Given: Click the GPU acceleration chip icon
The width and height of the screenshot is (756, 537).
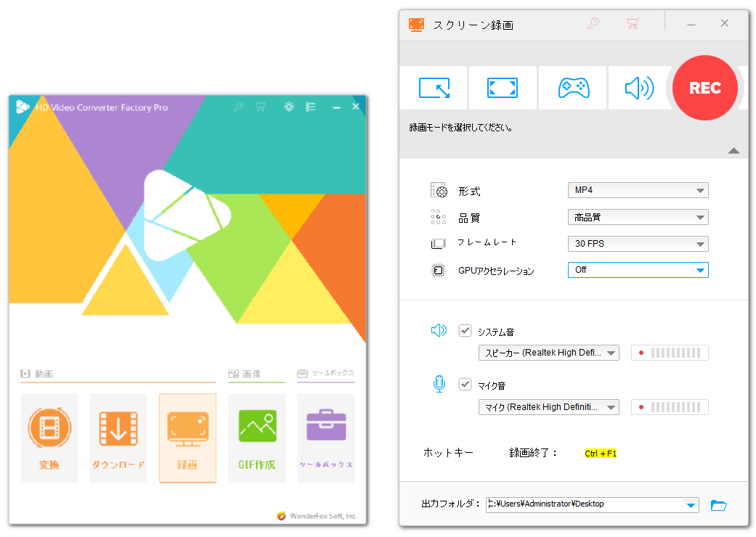Looking at the screenshot, I should (x=438, y=270).
